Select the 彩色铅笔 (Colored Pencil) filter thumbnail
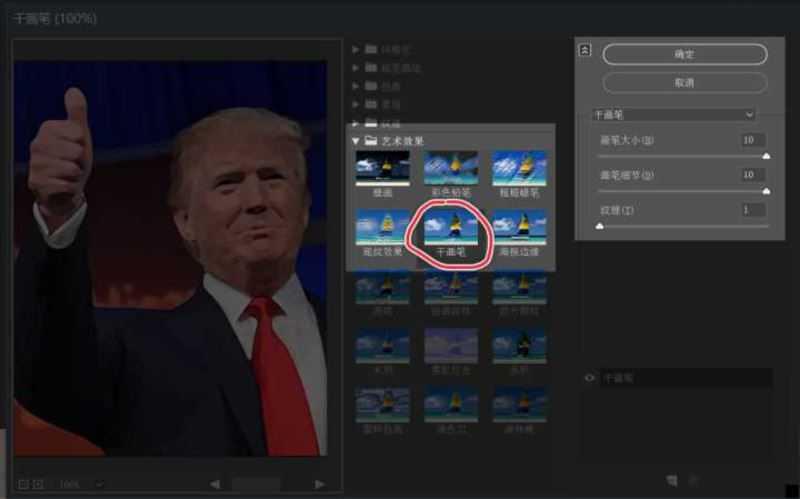The image size is (800, 499). point(451,168)
